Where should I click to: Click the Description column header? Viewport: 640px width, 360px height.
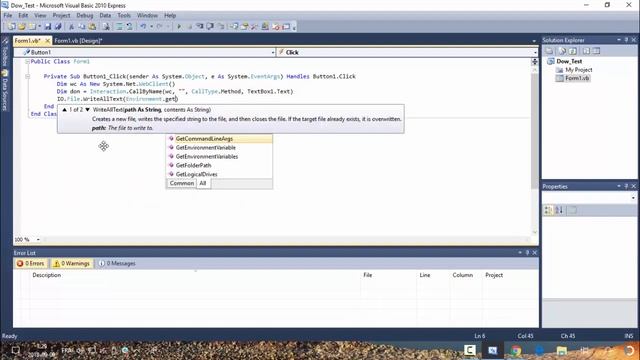[47, 275]
